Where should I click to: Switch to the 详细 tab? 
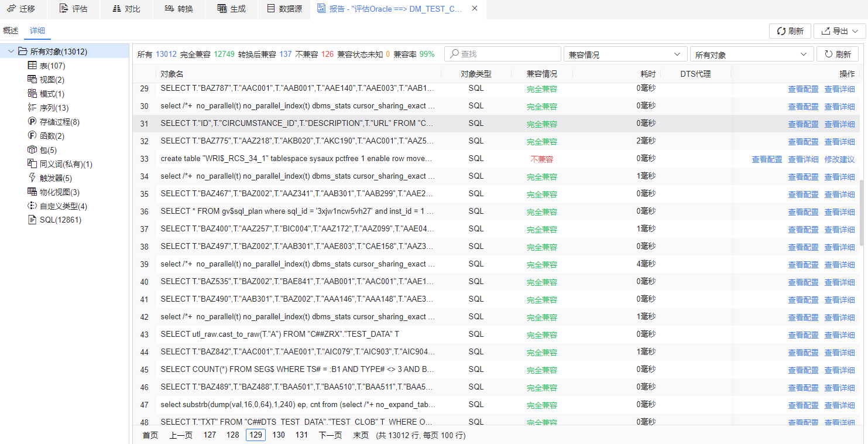37,30
